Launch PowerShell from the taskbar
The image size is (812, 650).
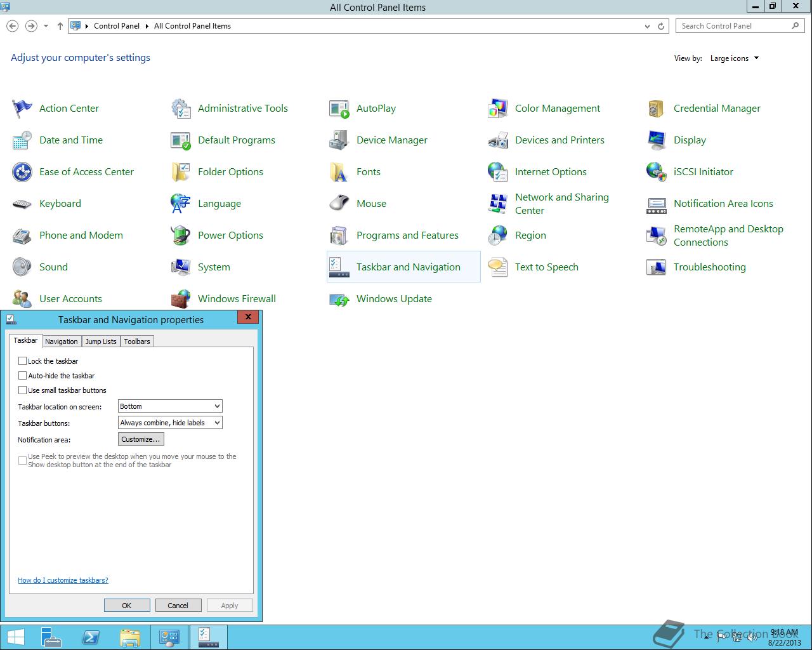tap(91, 637)
